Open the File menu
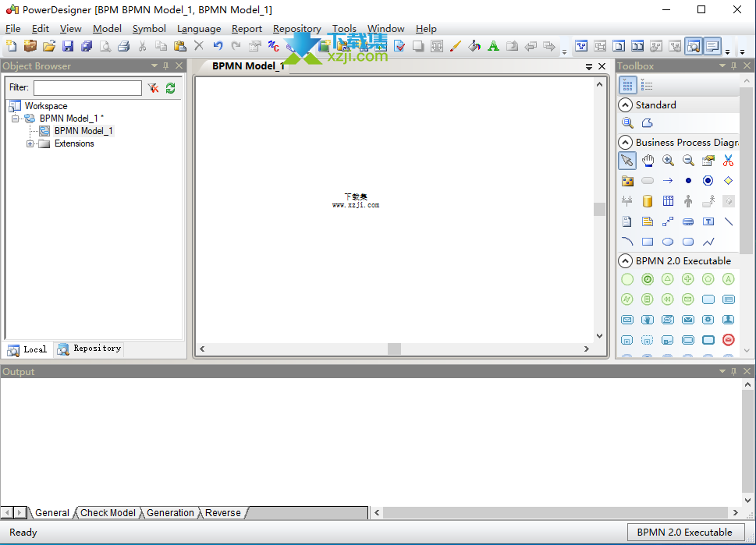Screen dimensions: 756x545 (13, 29)
